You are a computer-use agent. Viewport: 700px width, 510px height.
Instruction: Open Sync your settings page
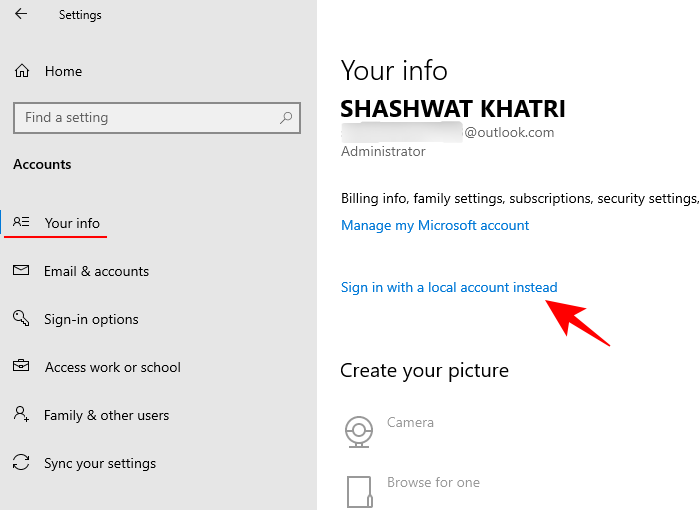click(100, 463)
